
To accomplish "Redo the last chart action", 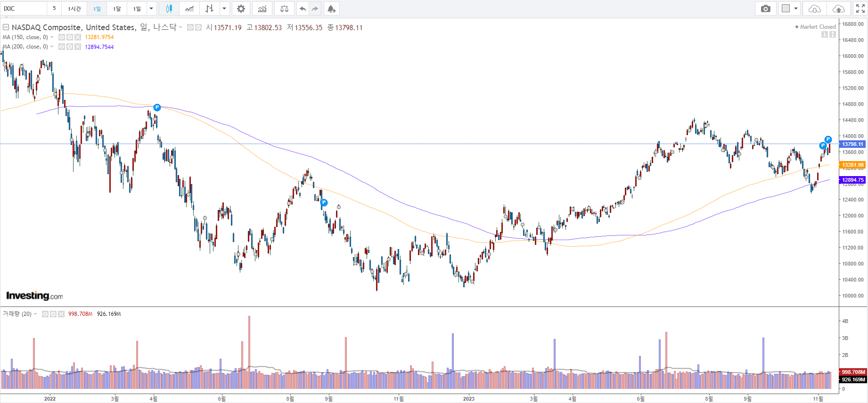I will tap(315, 8).
